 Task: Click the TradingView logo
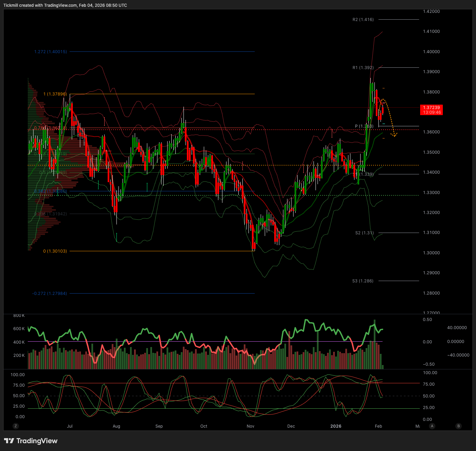point(31,441)
